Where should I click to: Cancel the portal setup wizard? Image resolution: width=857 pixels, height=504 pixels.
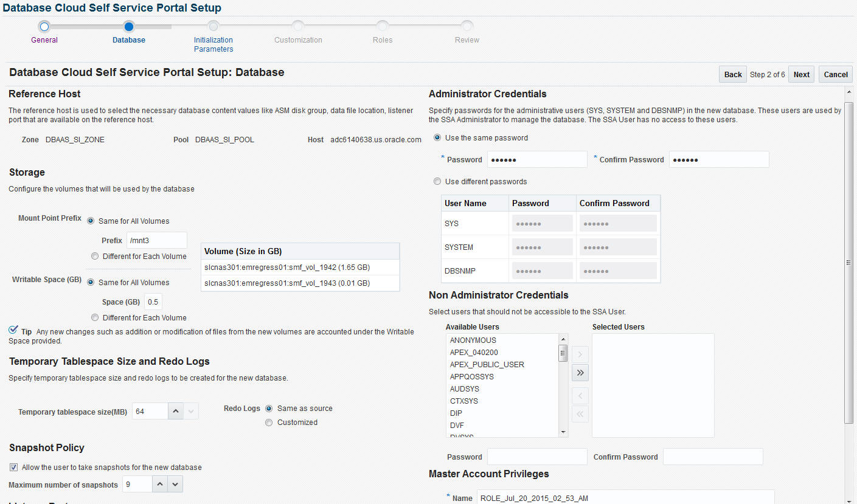click(836, 74)
